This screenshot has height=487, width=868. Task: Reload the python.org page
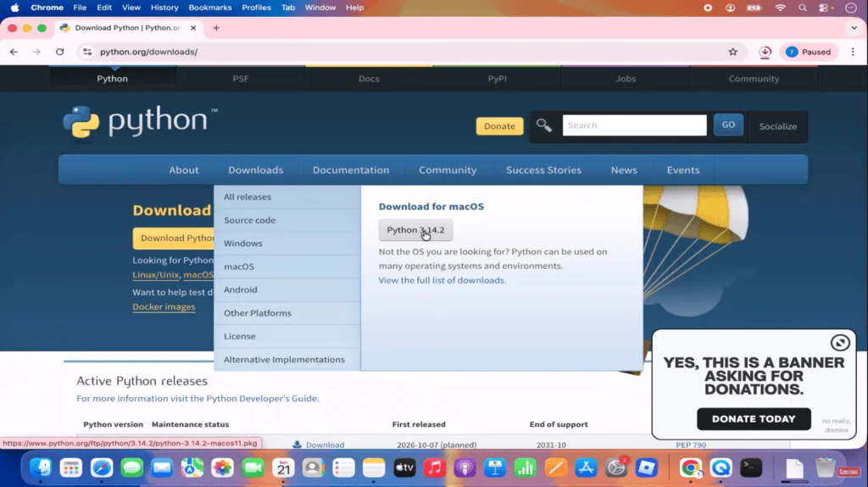tap(60, 52)
